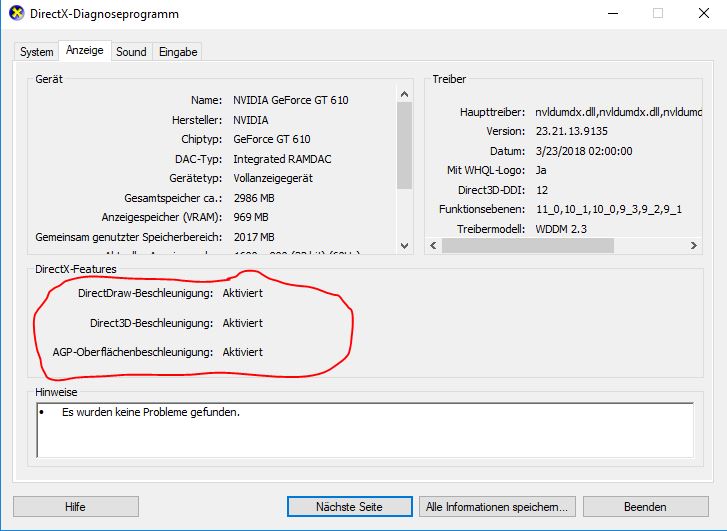This screenshot has width=727, height=531.
Task: Click Alle Informationen speichern button
Action: pyautogui.click(x=497, y=506)
